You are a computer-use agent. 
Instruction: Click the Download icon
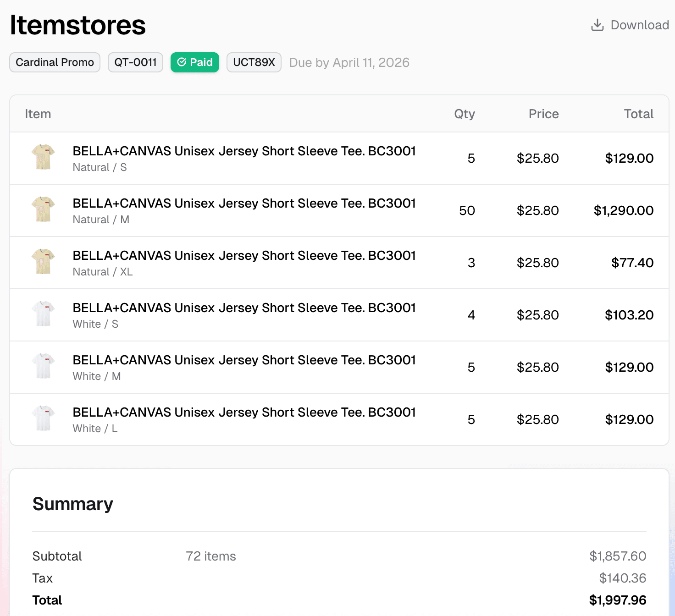[597, 25]
